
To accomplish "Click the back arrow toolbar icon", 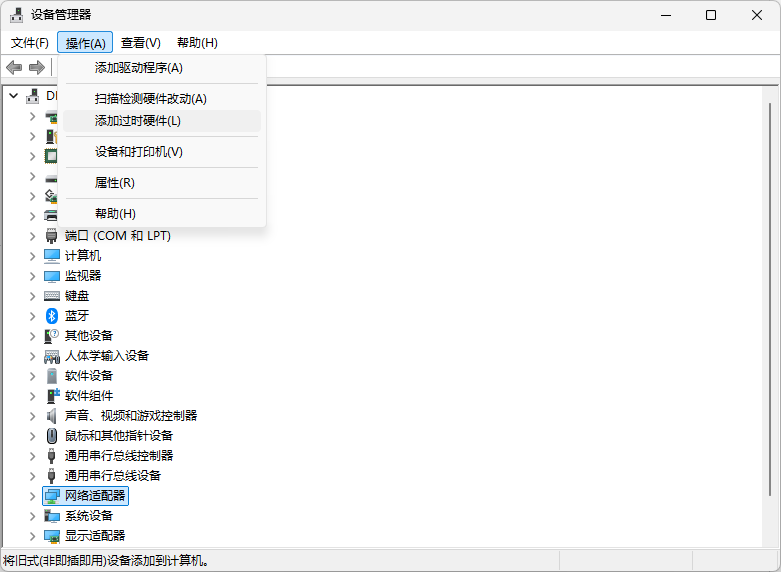I will point(14,67).
